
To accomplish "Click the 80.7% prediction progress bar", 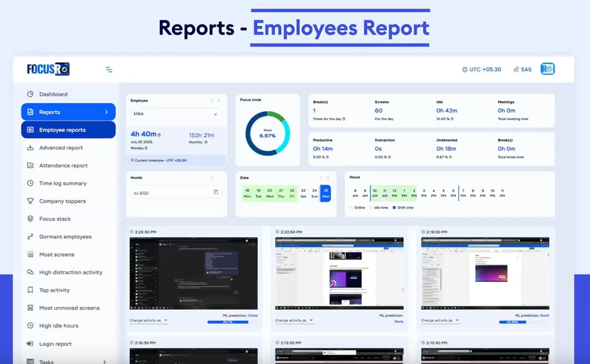I will [x=227, y=322].
